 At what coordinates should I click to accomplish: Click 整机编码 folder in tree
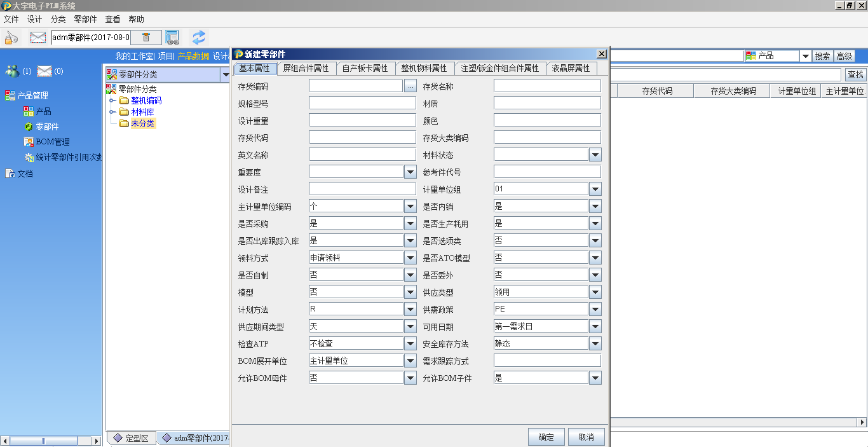click(x=146, y=100)
